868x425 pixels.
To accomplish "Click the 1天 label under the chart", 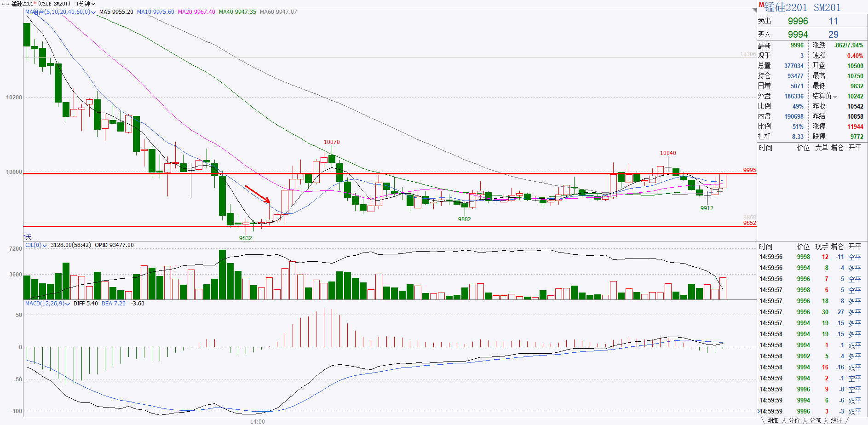I will pos(28,237).
